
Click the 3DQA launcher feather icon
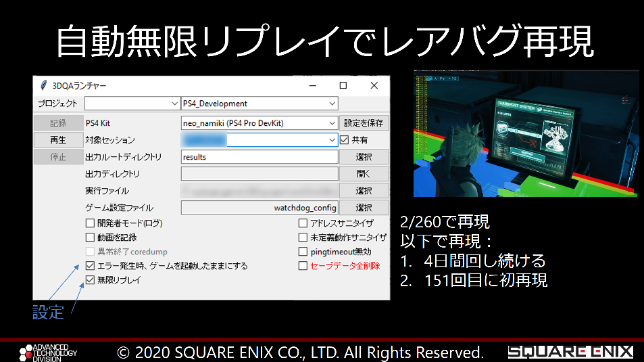(43, 85)
